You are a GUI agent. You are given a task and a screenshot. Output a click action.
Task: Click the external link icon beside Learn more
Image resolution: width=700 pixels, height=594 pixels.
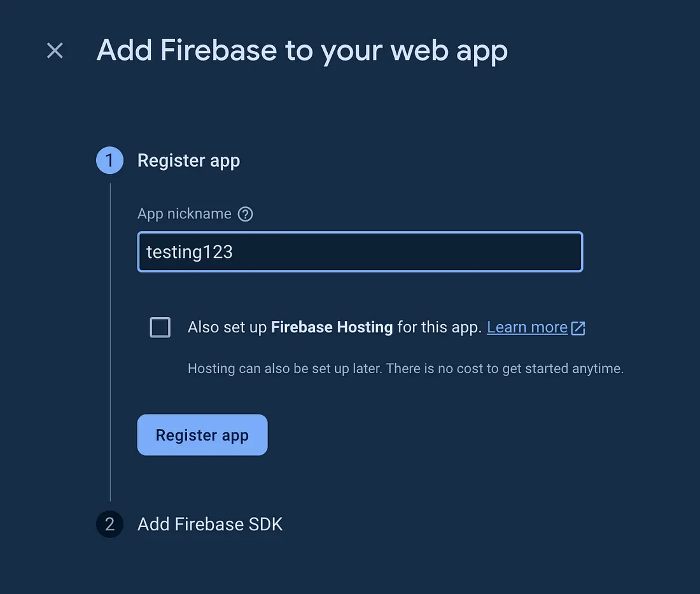coord(578,328)
